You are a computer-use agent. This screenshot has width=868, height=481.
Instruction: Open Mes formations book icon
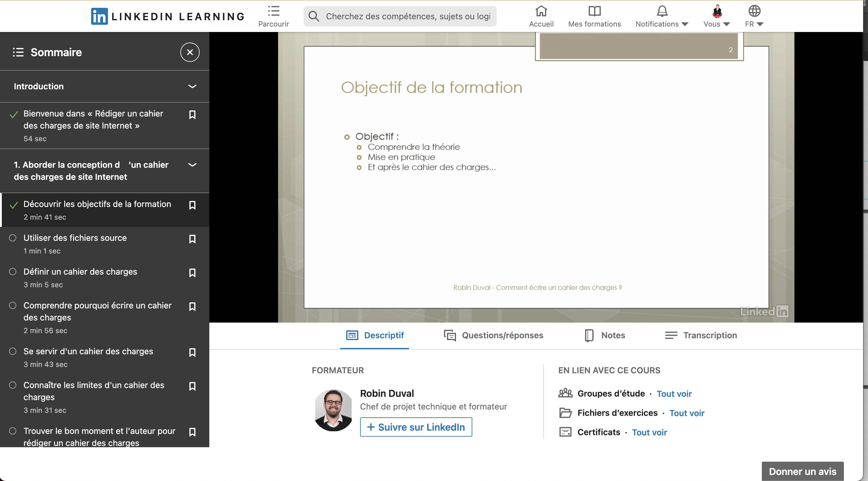594,11
